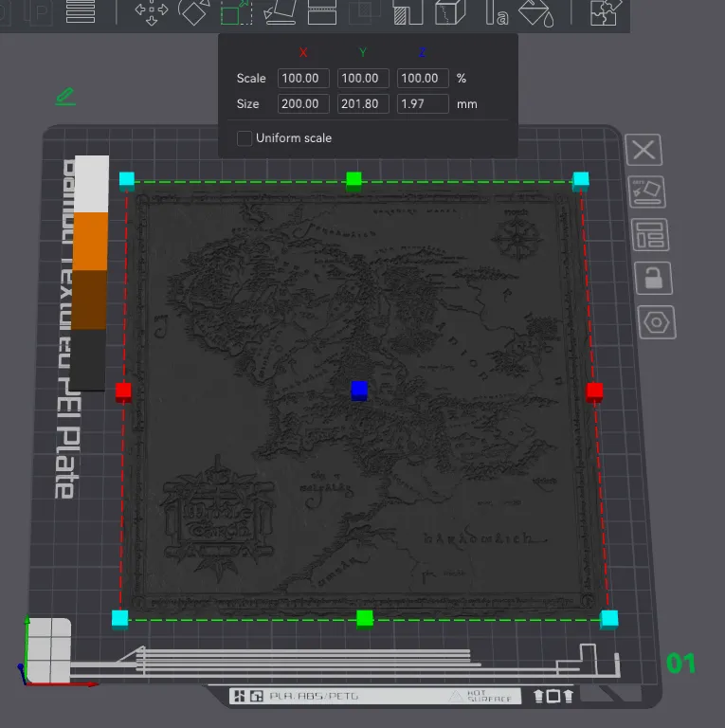Open the Seam Painting tool
This screenshot has width=725, height=728.
[450, 12]
